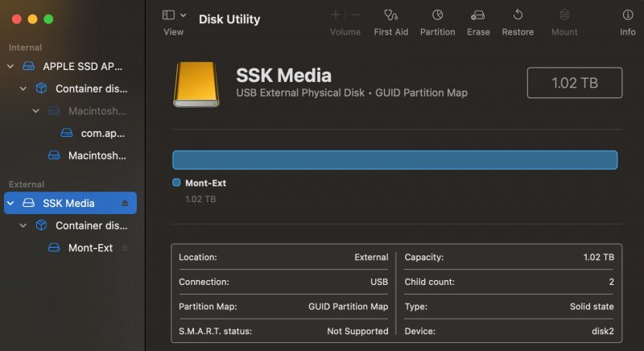Viewport: 644px width, 351px height.
Task: Collapse the external Container disk
Action: click(23, 225)
